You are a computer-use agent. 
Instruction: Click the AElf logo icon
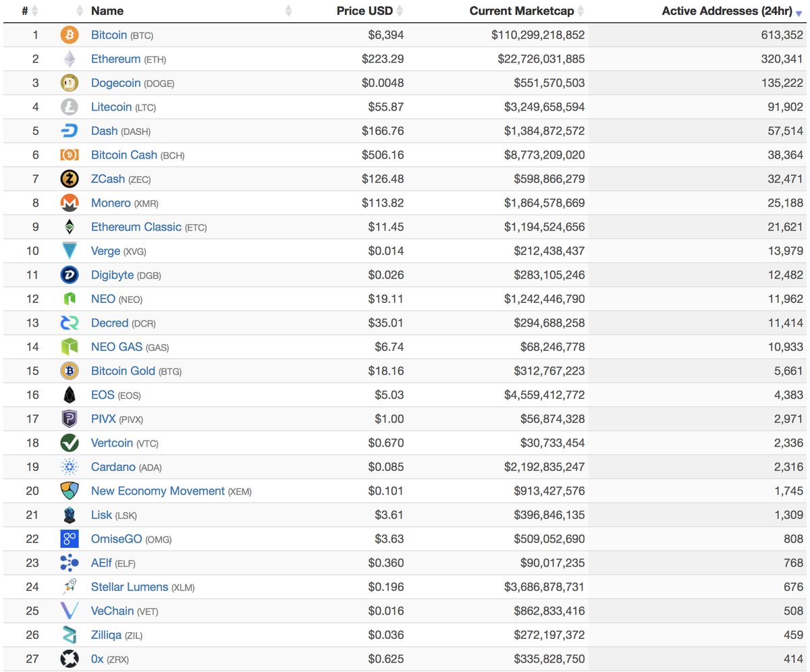point(70,563)
